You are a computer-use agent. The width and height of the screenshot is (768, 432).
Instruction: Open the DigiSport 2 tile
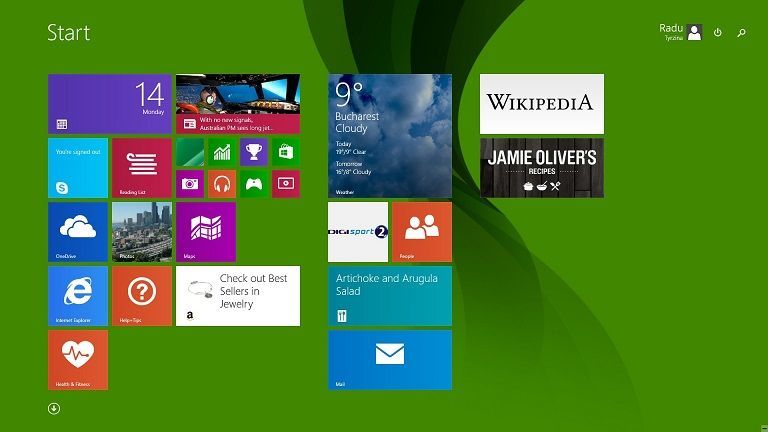click(358, 232)
